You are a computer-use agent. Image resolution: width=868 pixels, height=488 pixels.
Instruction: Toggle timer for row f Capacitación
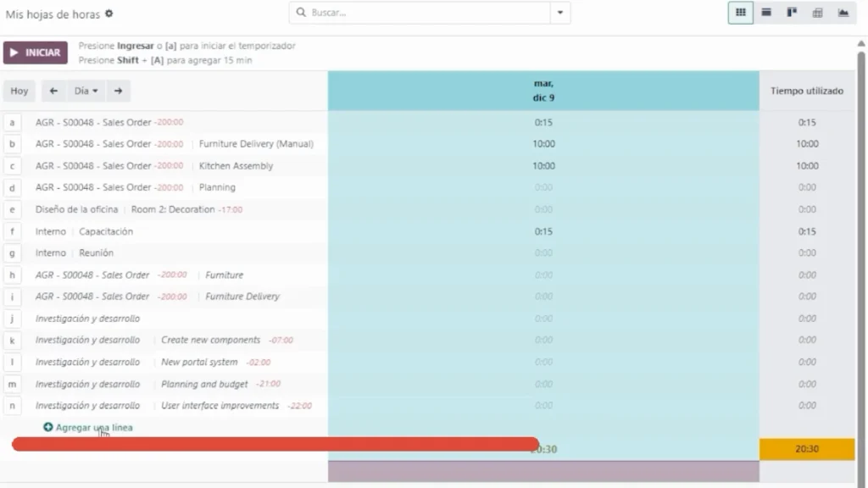[x=12, y=231]
